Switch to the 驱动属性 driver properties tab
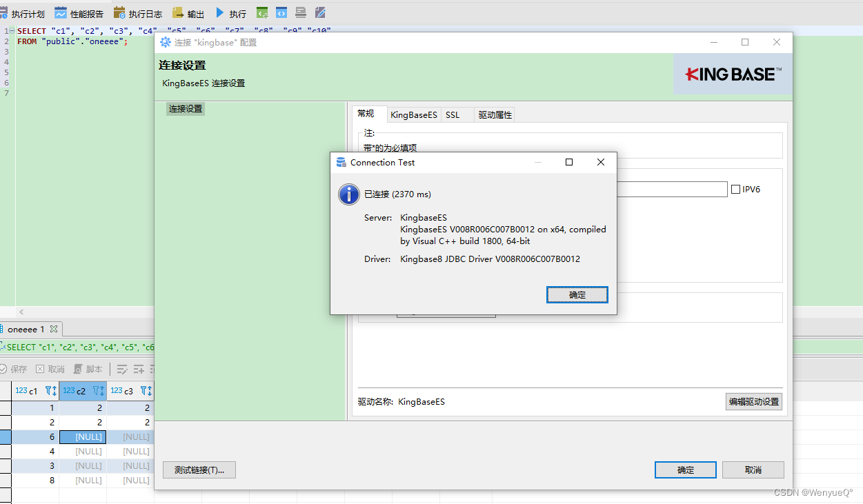This screenshot has width=863, height=504. [x=494, y=114]
